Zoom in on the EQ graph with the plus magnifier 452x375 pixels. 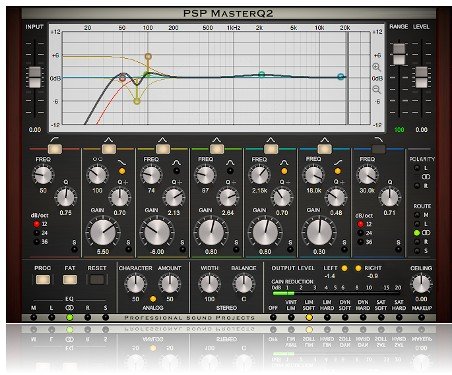click(x=376, y=67)
